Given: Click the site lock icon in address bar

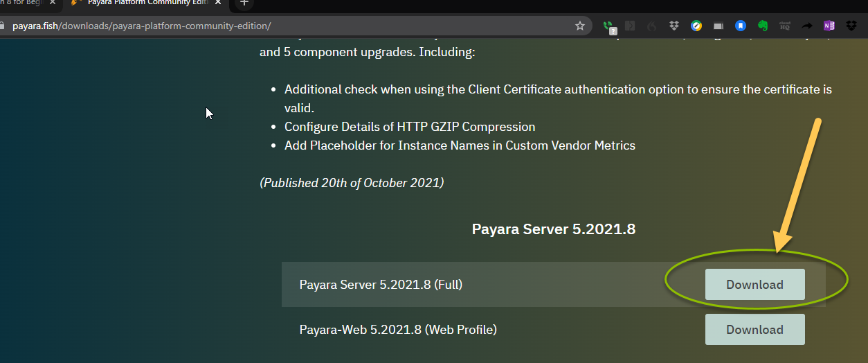Looking at the screenshot, I should 3,26.
